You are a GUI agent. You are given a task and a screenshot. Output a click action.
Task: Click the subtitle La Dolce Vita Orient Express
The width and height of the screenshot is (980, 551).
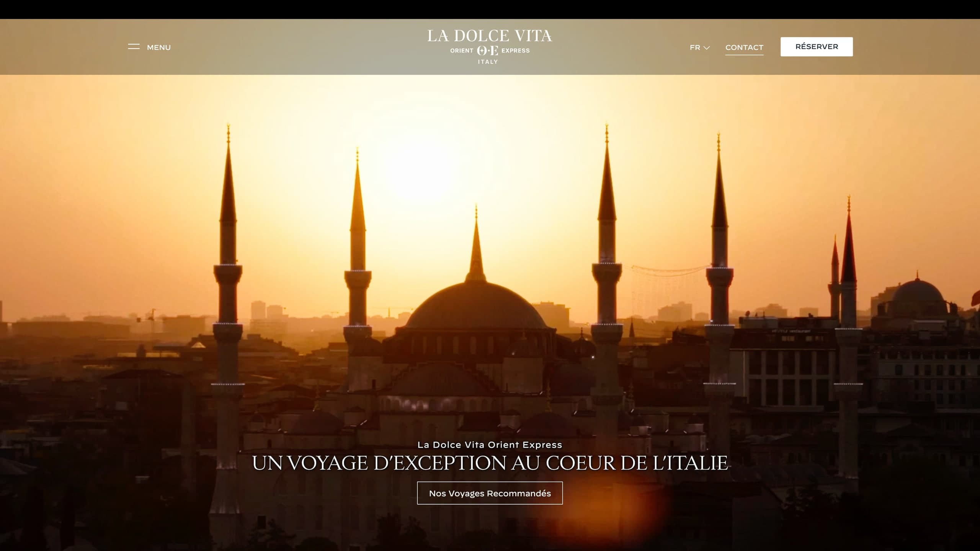(x=490, y=445)
